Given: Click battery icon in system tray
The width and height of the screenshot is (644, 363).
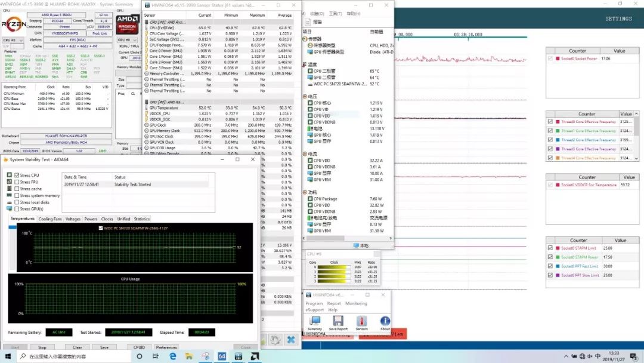Looking at the screenshot, I should (x=574, y=356).
